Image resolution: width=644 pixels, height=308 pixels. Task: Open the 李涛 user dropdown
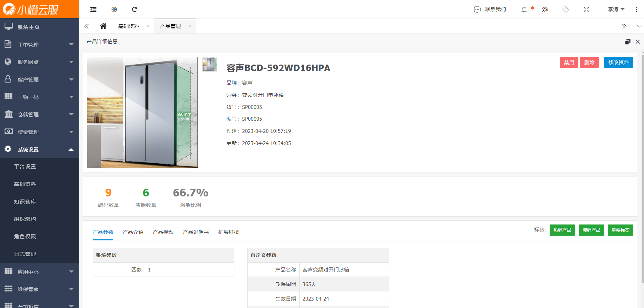[x=616, y=9]
